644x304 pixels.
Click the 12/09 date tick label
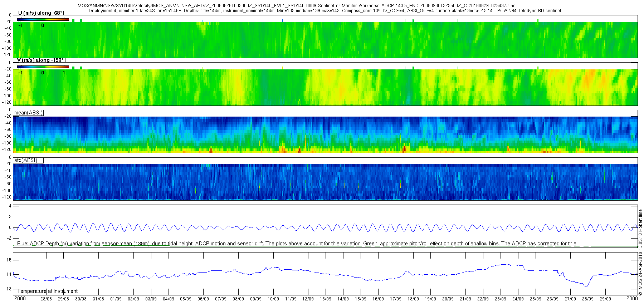tap(308, 299)
